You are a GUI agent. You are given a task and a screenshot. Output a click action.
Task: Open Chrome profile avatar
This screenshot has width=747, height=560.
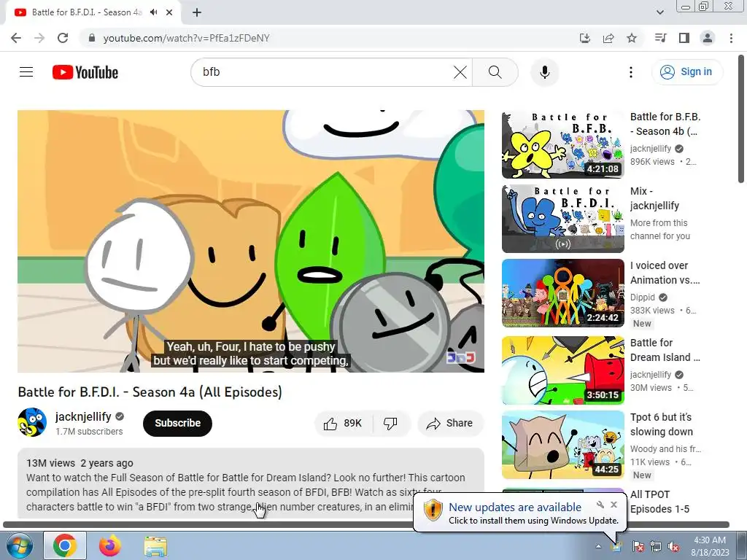708,38
